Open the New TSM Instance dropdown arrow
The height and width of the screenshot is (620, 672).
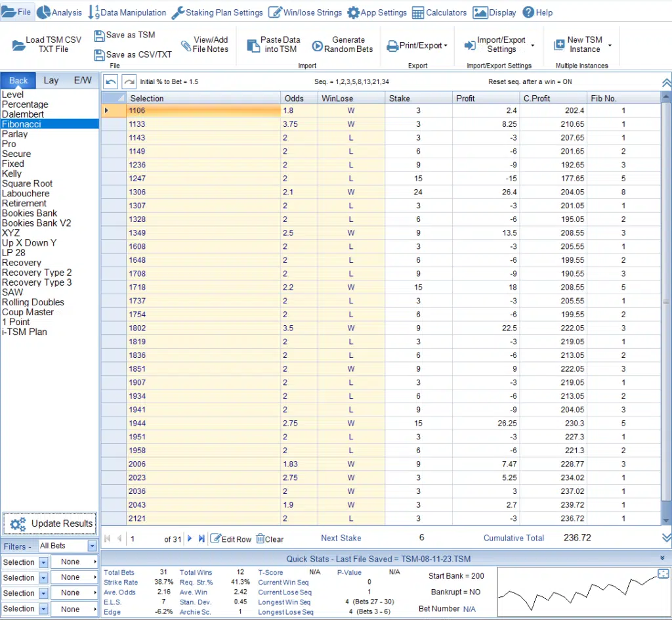(610, 45)
